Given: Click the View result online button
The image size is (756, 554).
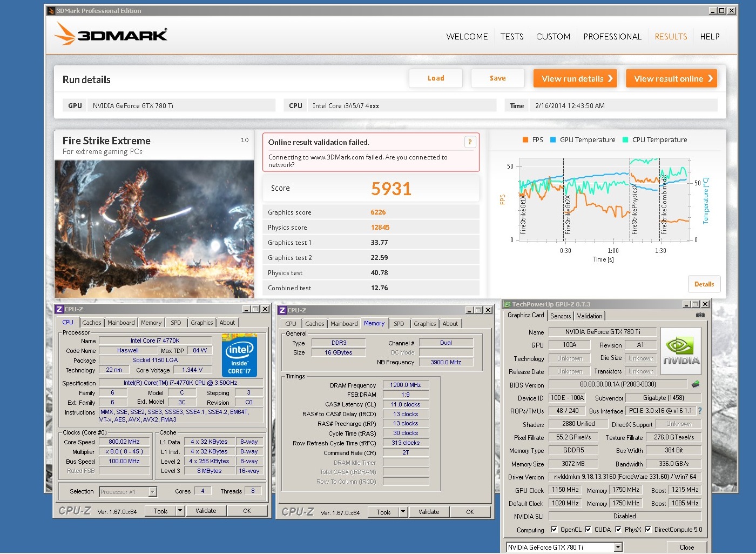Looking at the screenshot, I should point(671,78).
